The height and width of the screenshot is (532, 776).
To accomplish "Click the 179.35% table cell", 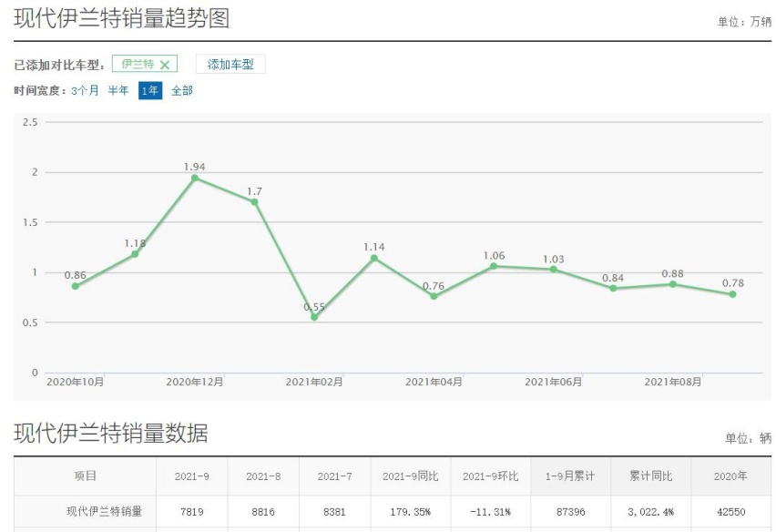I will coord(410,512).
